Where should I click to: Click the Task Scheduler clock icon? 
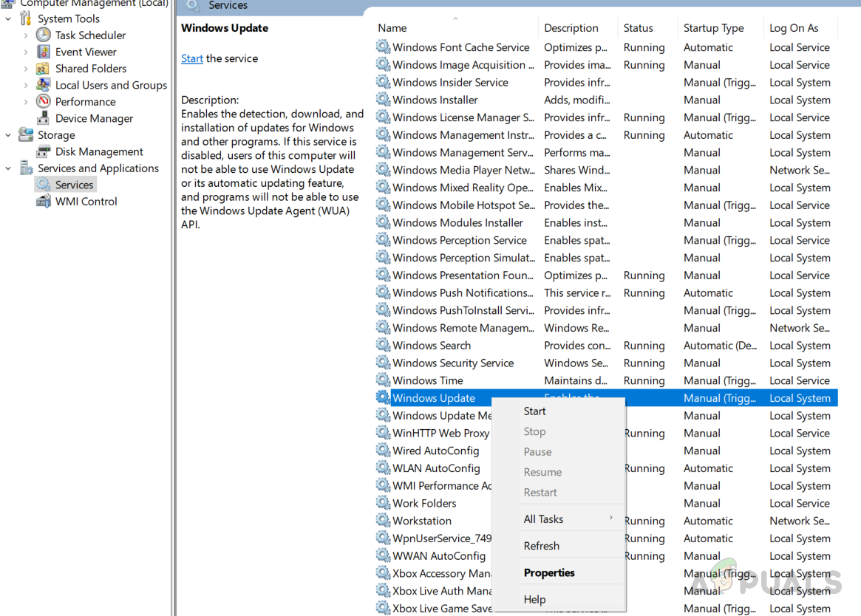click(44, 35)
